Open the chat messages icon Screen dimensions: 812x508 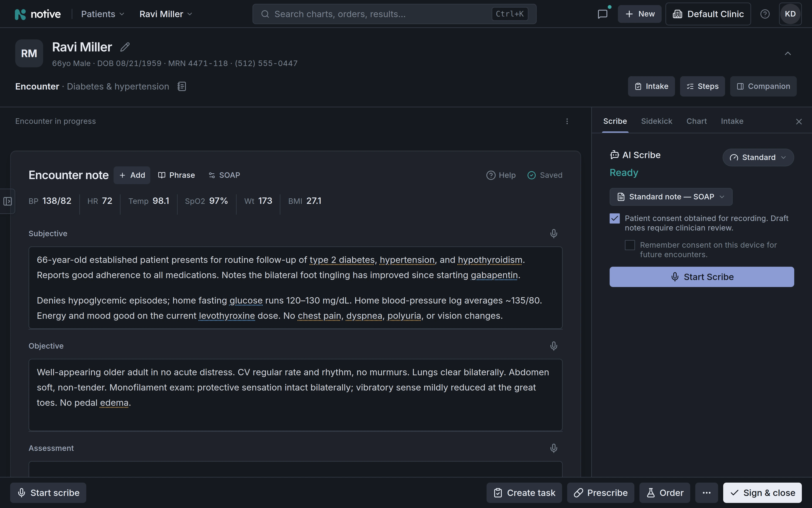point(603,14)
